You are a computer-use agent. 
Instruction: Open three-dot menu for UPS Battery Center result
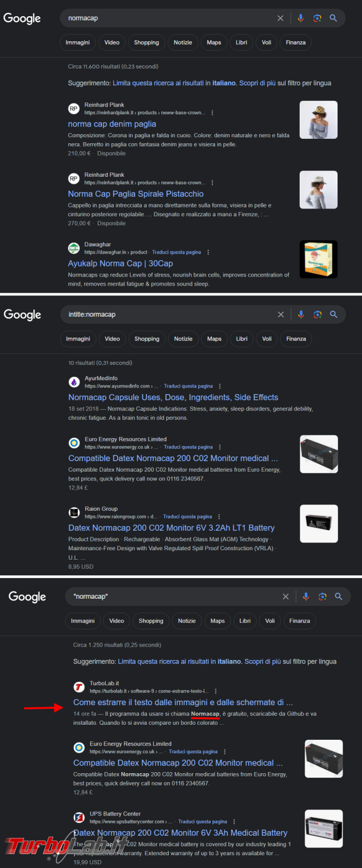(x=234, y=822)
